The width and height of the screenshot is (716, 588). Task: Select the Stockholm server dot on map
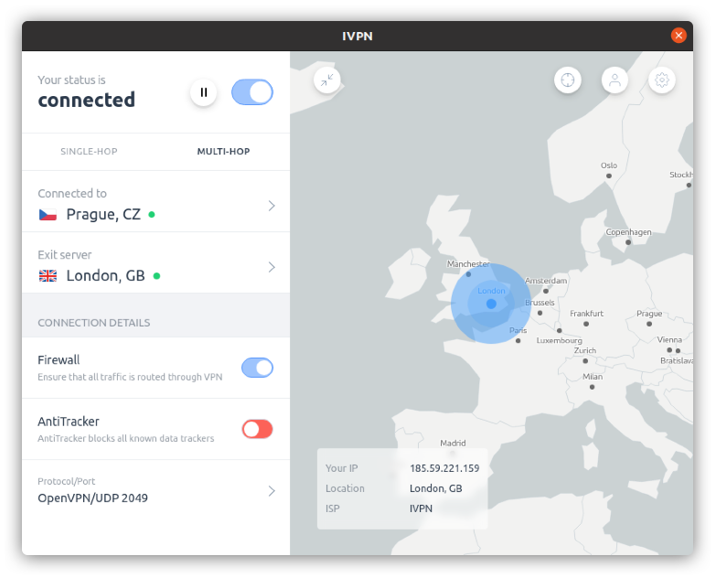pos(689,186)
